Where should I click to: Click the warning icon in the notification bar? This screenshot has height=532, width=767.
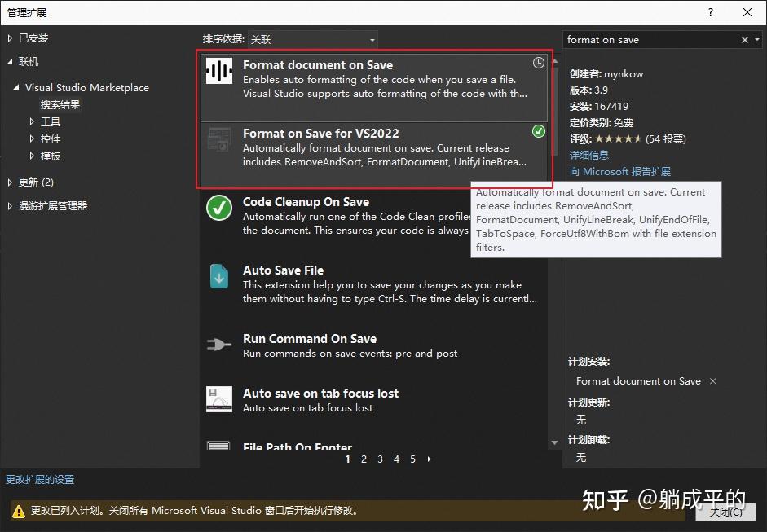pyautogui.click(x=18, y=512)
